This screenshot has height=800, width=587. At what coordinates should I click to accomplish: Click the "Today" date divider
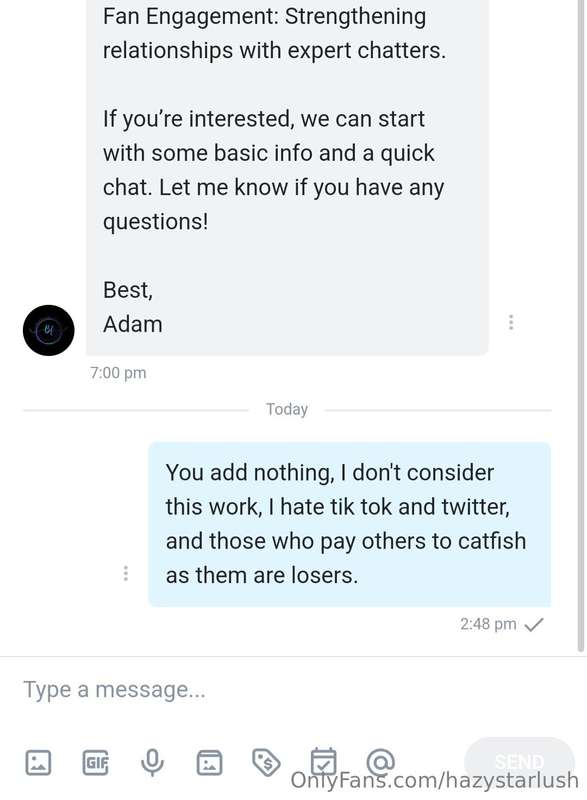click(x=287, y=409)
